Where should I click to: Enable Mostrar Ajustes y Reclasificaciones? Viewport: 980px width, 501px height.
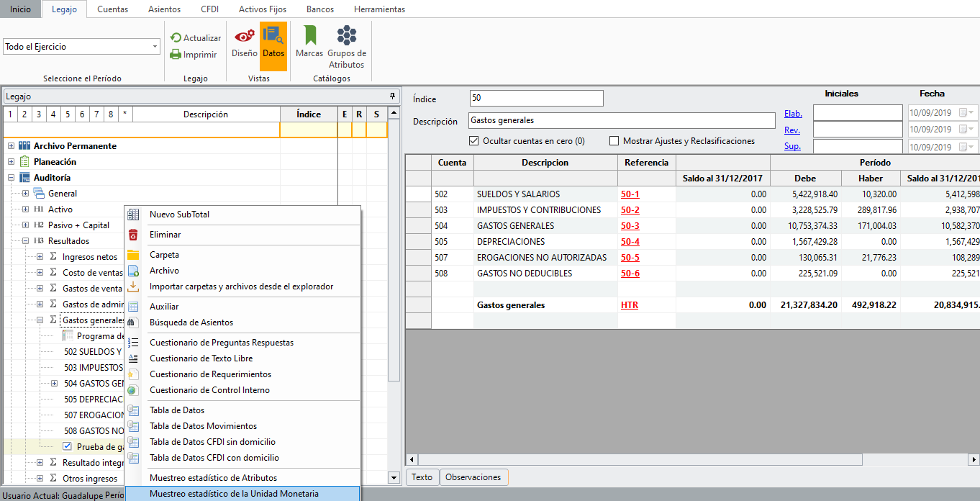click(614, 141)
